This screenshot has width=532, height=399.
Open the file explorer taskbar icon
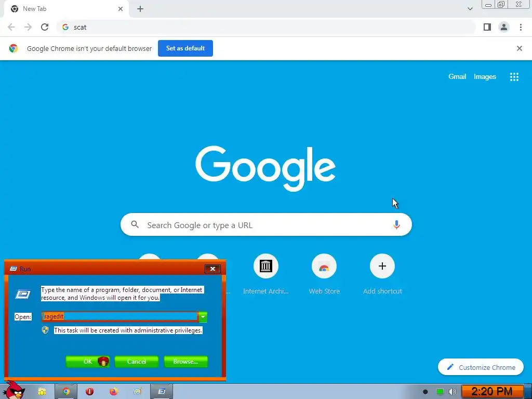[x=42, y=392]
